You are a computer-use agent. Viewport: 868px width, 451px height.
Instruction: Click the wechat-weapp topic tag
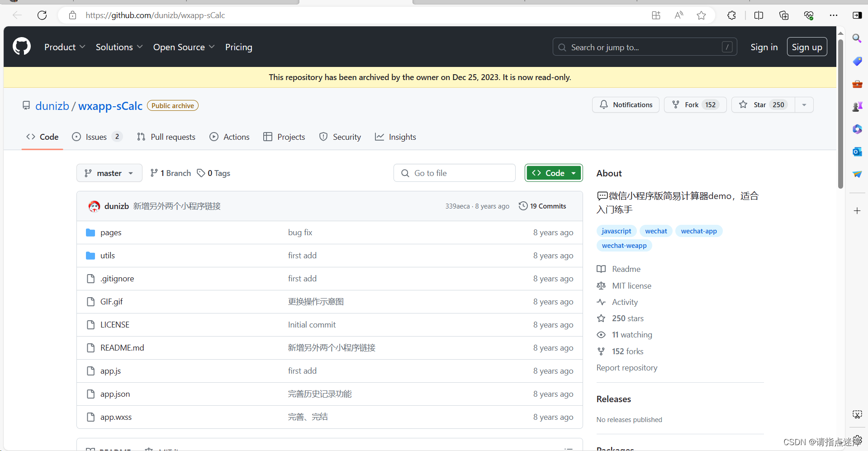624,246
